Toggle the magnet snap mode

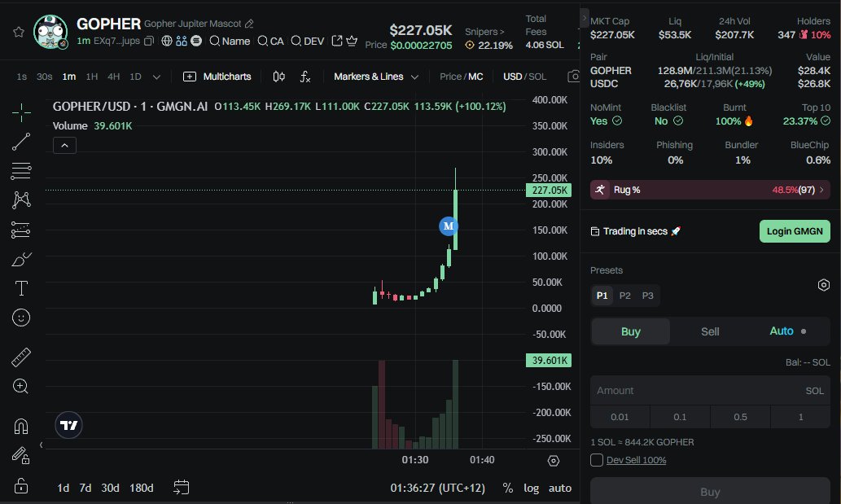click(x=21, y=427)
